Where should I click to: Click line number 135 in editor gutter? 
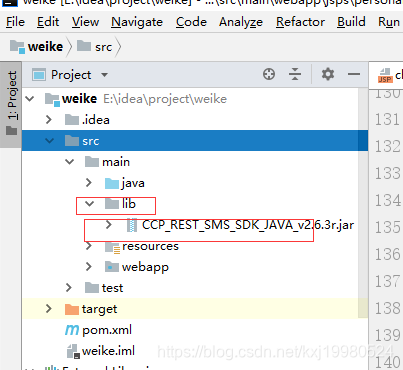[387, 227]
